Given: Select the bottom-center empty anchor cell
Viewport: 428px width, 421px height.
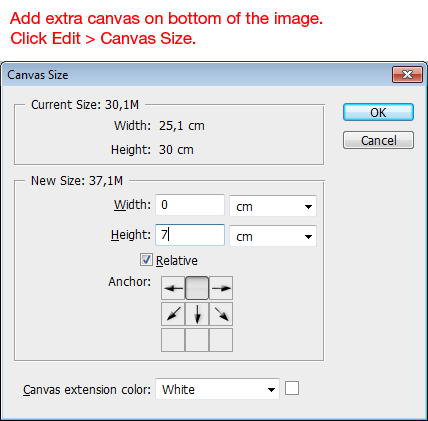Looking at the screenshot, I should click(197, 340).
